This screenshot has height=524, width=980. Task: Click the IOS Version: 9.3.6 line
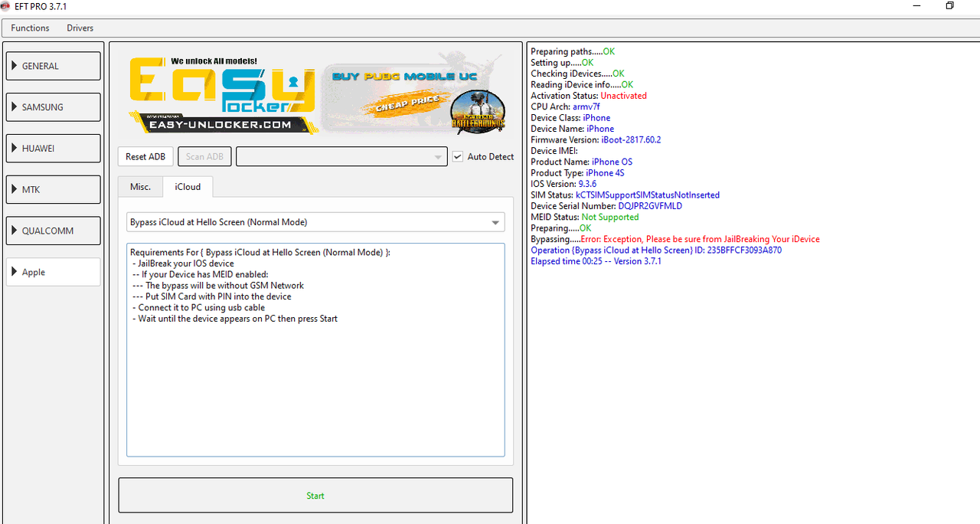pos(563,184)
